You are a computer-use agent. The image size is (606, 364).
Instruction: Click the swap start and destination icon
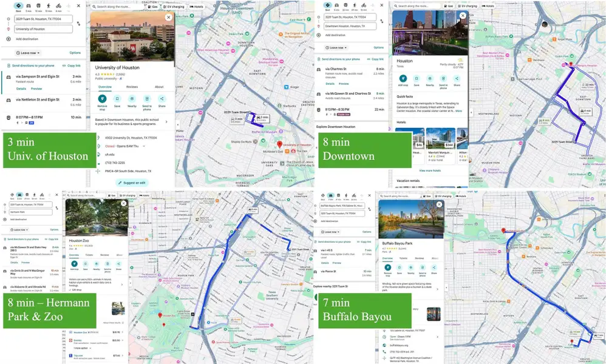click(x=79, y=23)
